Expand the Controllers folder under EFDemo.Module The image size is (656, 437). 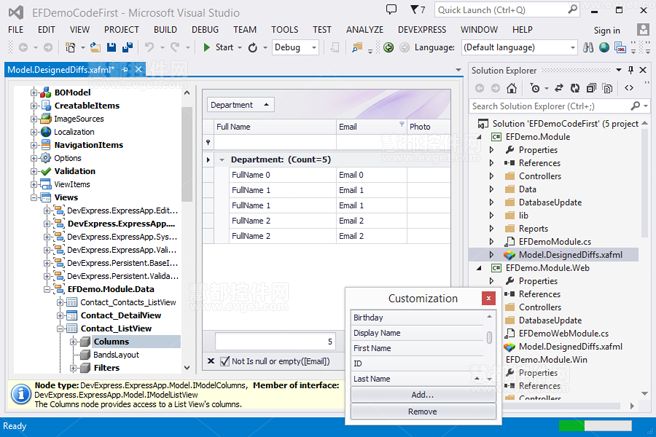pos(492,176)
